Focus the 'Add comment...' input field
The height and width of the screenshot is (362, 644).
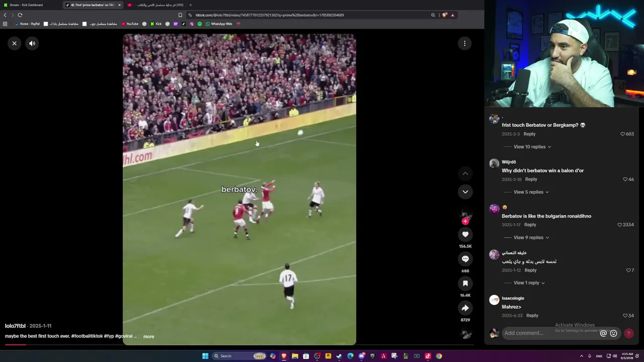[550, 333]
